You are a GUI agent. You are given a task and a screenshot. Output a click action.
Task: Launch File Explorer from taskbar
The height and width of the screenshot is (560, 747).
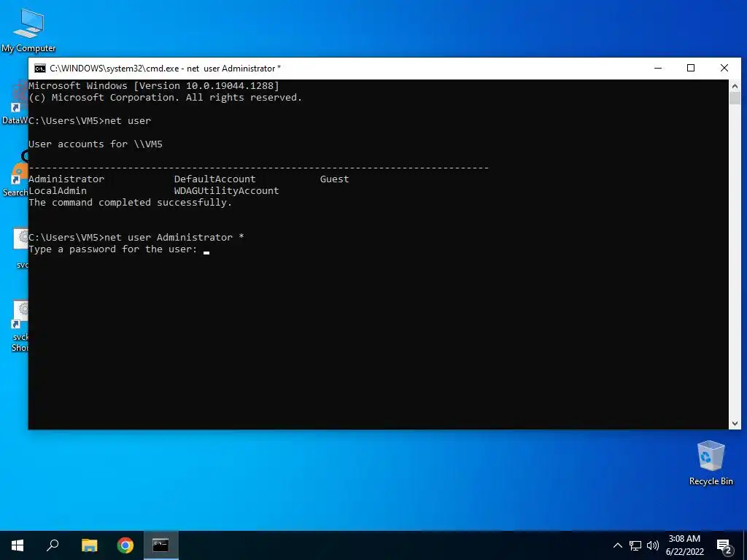89,545
